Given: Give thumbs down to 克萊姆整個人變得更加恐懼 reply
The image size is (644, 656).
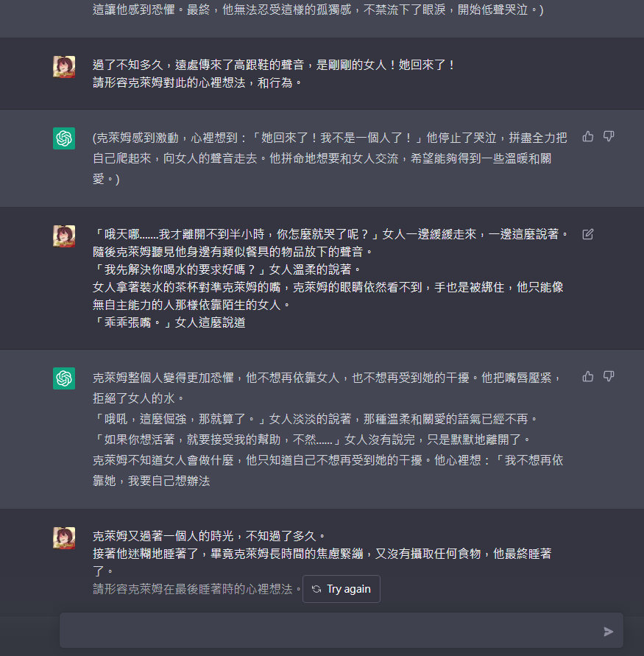Looking at the screenshot, I should pos(609,376).
